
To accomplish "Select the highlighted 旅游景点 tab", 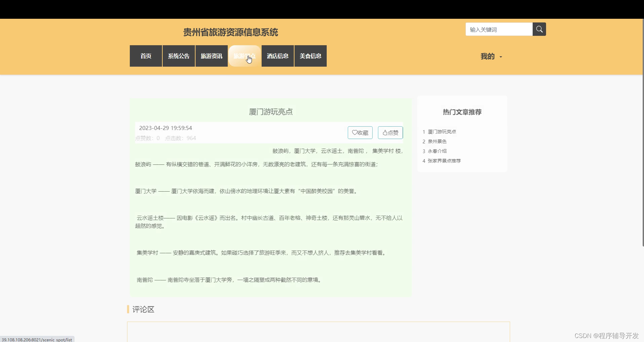I will point(245,56).
